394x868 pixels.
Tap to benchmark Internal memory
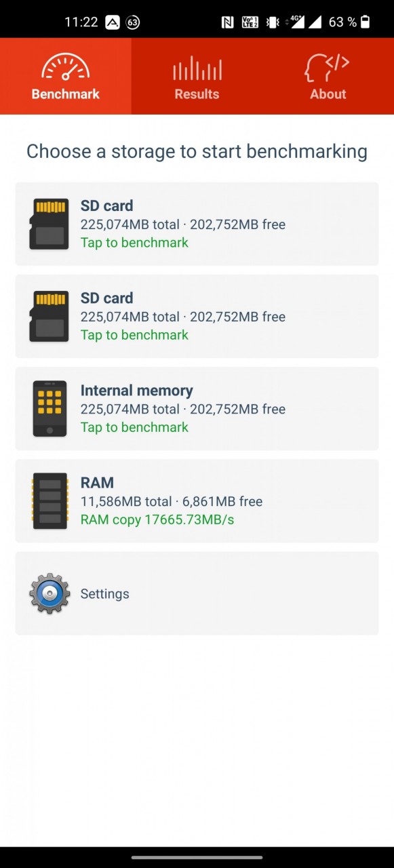pyautogui.click(x=134, y=427)
